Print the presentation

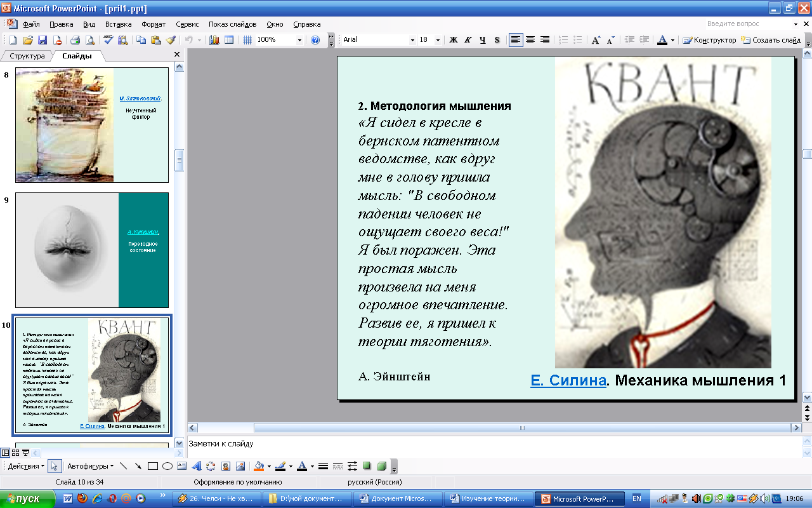75,40
